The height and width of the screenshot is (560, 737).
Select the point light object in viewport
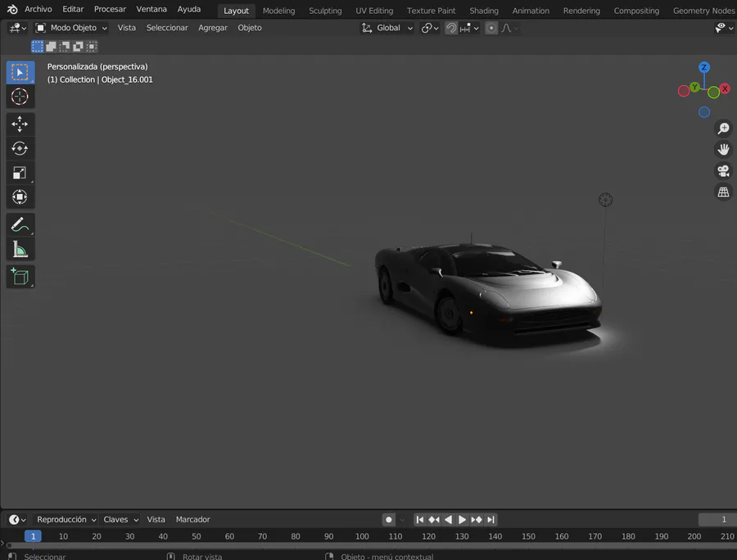605,200
